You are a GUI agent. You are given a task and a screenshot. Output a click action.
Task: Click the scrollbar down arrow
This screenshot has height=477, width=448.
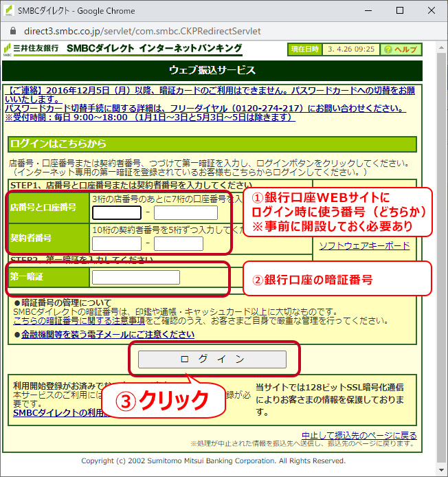pos(441,470)
